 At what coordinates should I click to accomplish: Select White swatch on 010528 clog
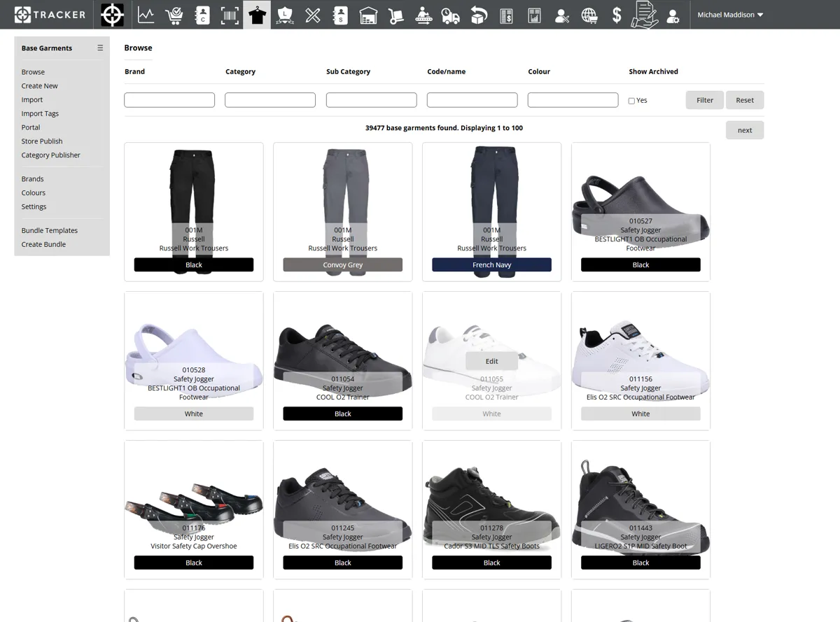click(x=194, y=414)
